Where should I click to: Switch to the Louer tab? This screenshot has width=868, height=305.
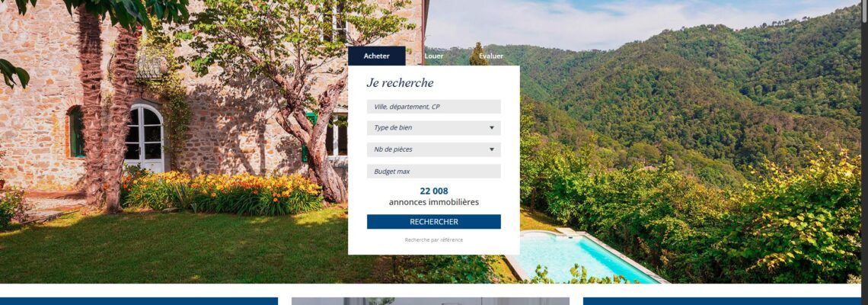tap(434, 56)
